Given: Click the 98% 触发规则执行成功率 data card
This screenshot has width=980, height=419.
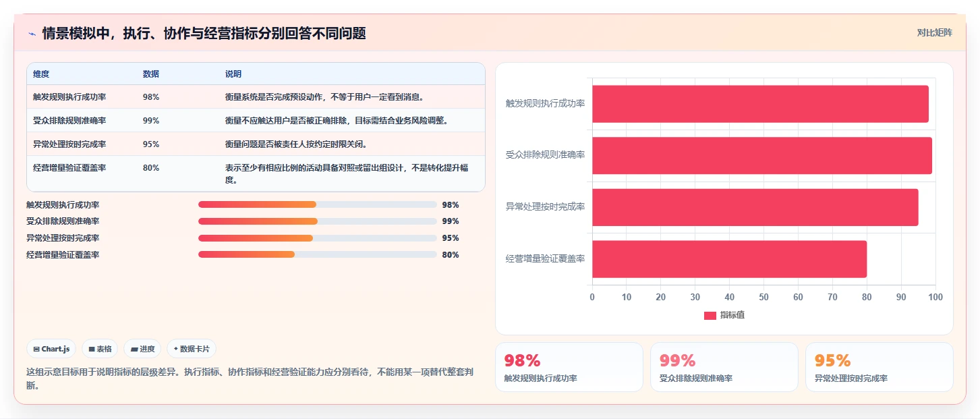Looking at the screenshot, I should pos(569,367).
